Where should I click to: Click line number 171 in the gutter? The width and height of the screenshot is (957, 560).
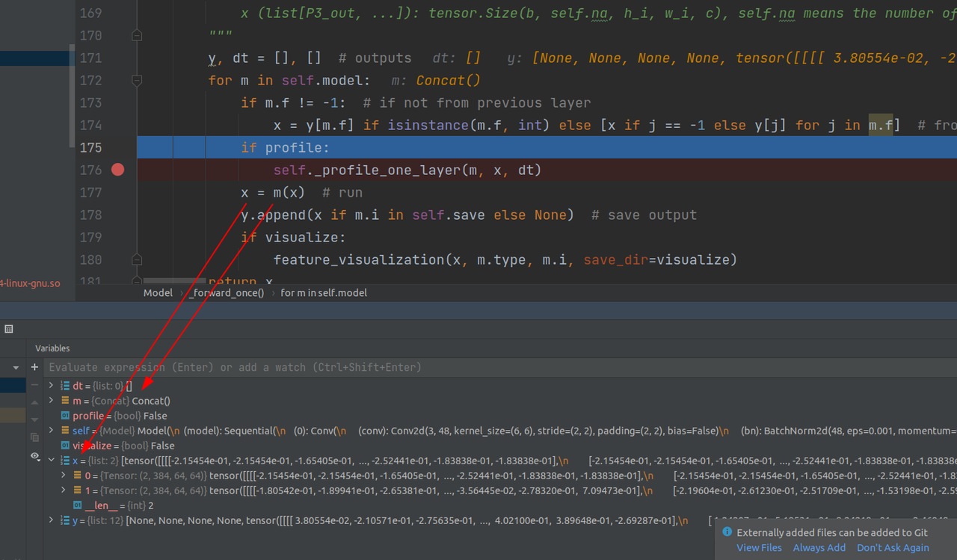[x=90, y=58]
